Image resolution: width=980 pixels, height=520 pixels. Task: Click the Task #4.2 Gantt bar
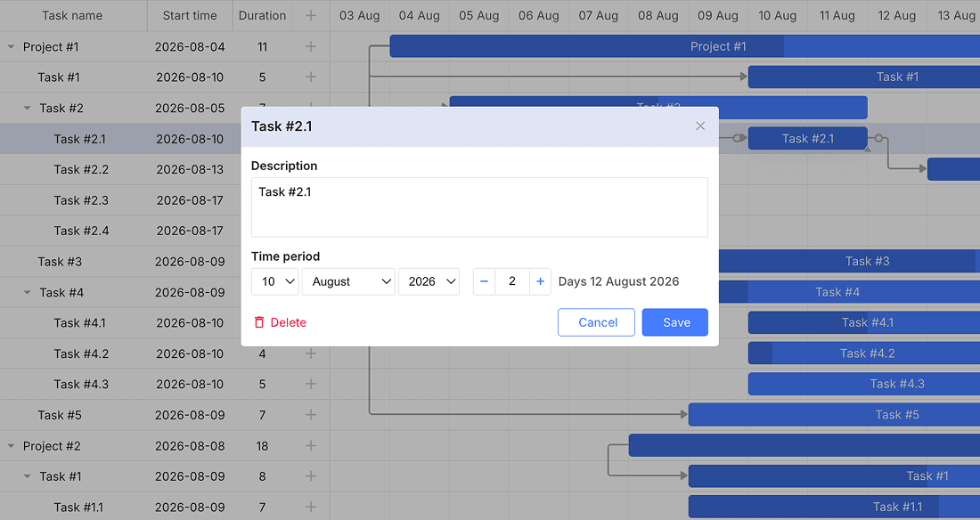(x=864, y=353)
